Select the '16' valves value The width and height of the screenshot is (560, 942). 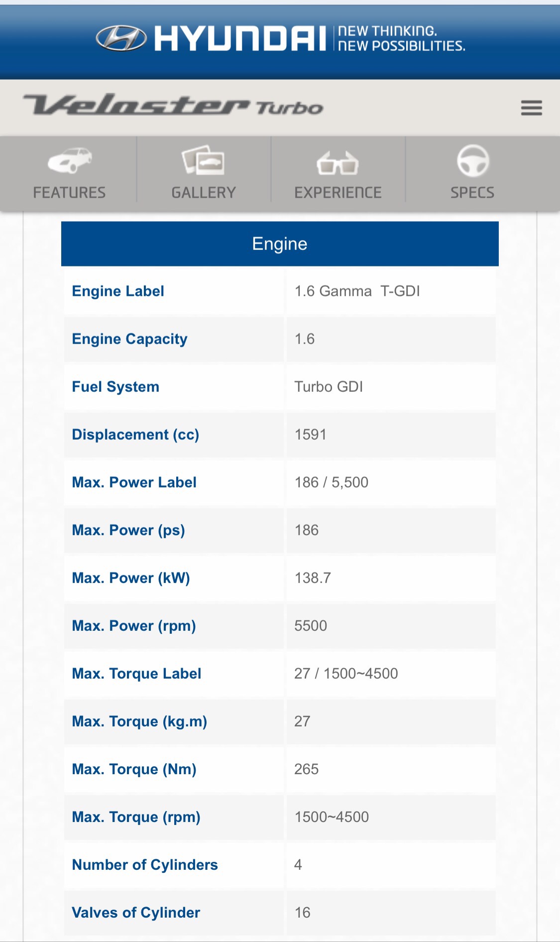pyautogui.click(x=303, y=913)
